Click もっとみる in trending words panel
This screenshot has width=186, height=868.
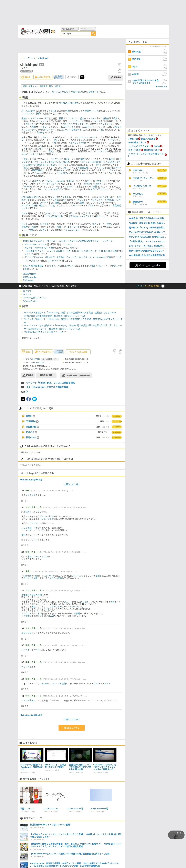coord(162,87)
